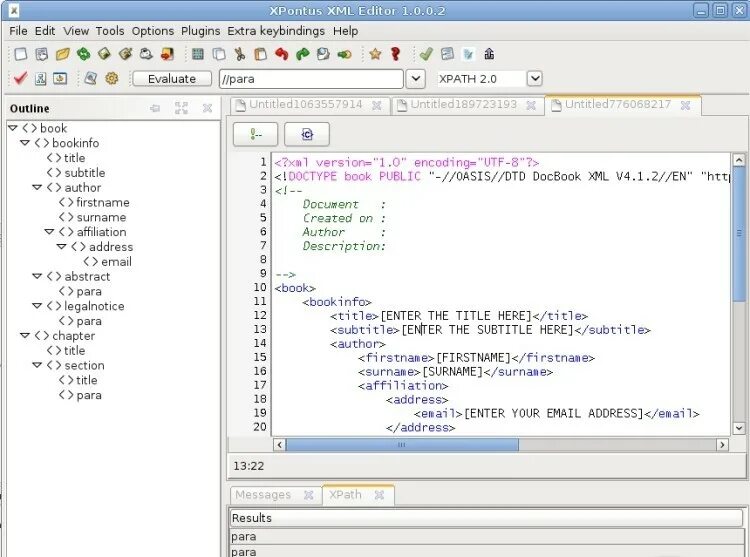This screenshot has height=557, width=750.
Task: Click the upload building icon
Action: 489,54
